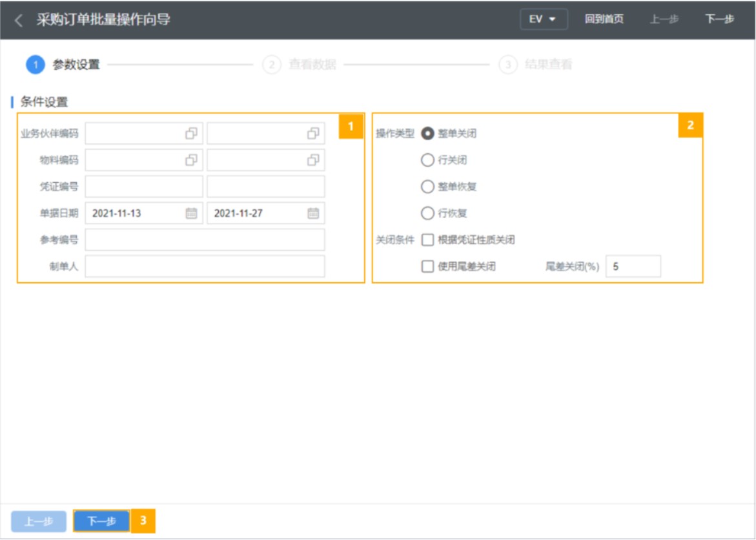
Task: Click the 操作类型 label
Action: coord(395,134)
